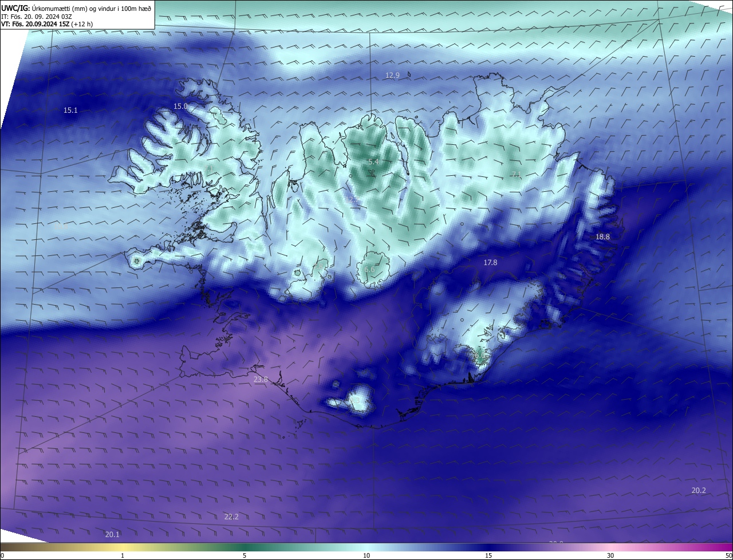
Task: Click the value label 6.6 on the glacier outline
Action: (369, 269)
